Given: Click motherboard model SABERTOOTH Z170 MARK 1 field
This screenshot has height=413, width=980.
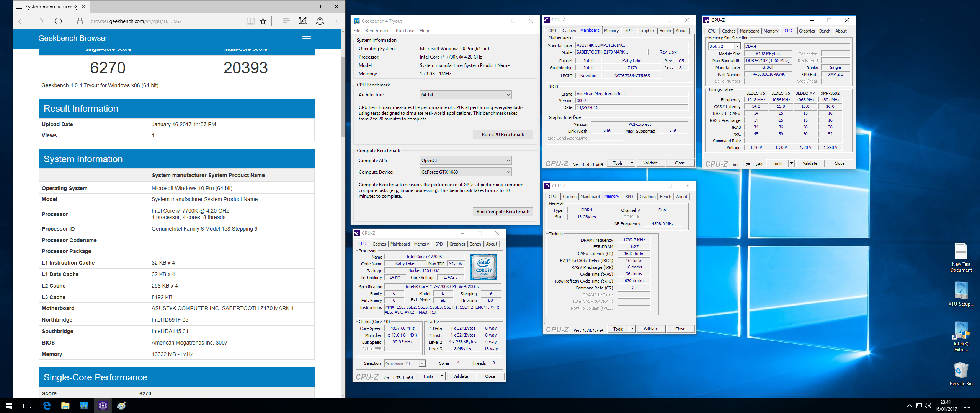Looking at the screenshot, I should pyautogui.click(x=611, y=52).
